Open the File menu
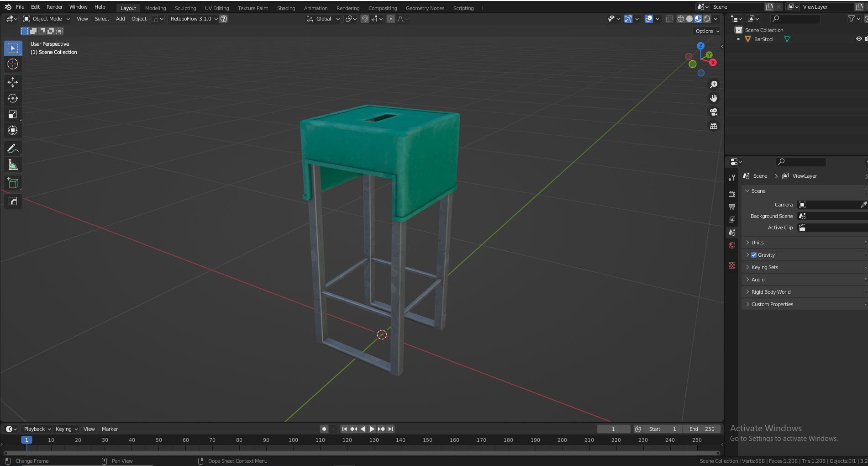Screen dimensions: 868x466 [20, 7]
